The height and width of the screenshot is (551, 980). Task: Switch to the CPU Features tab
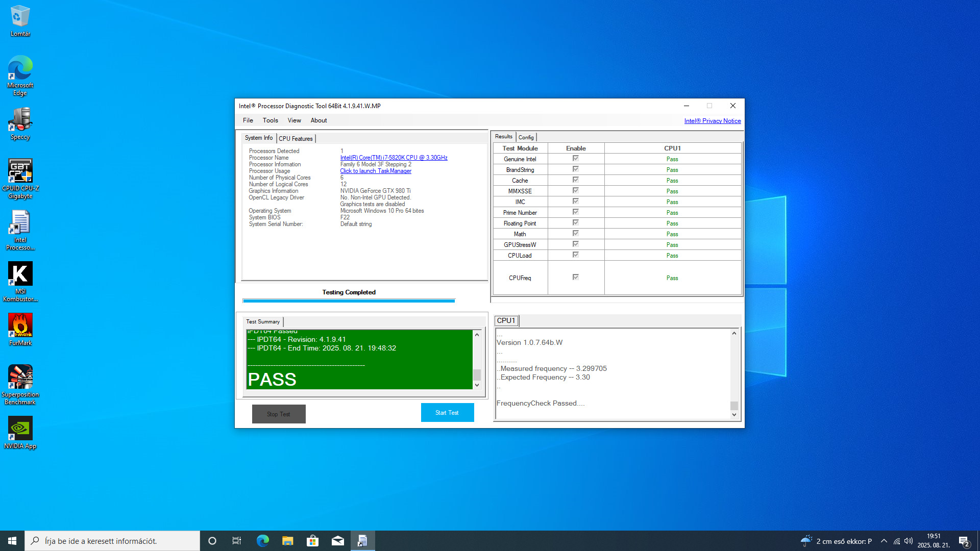click(296, 138)
